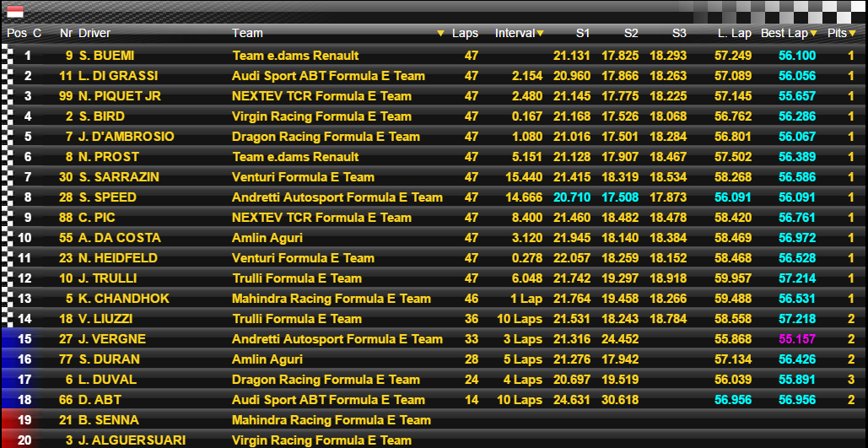
Task: Click L. DUVAL's pit count 3
Action: (851, 380)
